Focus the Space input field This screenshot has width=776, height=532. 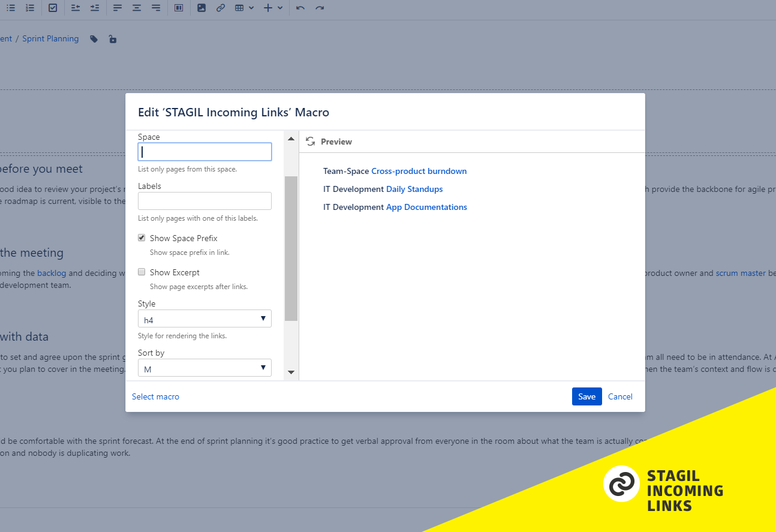[x=204, y=152]
